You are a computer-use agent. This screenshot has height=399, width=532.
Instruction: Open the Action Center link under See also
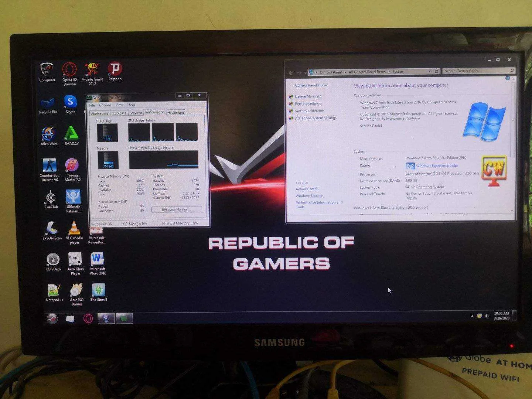306,189
